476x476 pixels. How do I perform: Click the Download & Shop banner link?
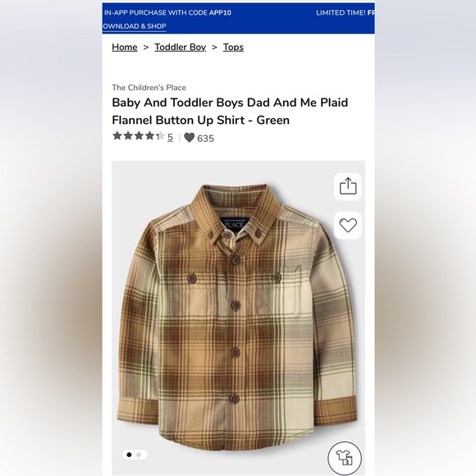coord(134,26)
